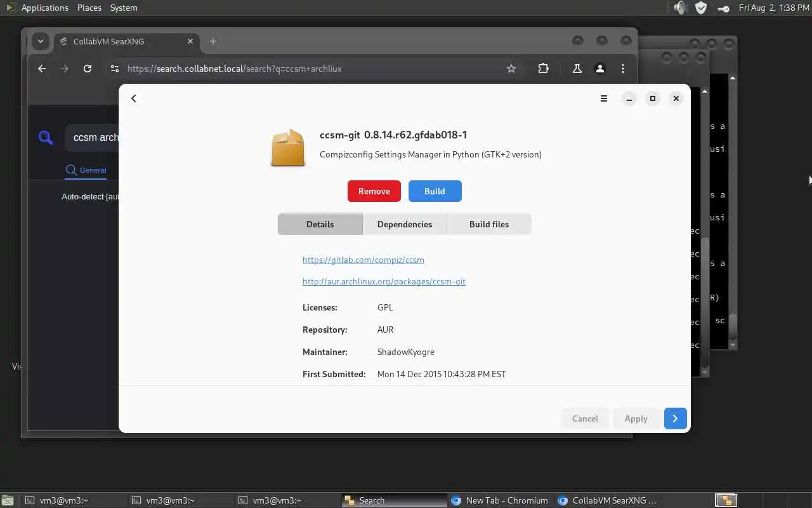Open the Chromium extensions puzzle icon
This screenshot has width=812, height=508.
(x=544, y=69)
